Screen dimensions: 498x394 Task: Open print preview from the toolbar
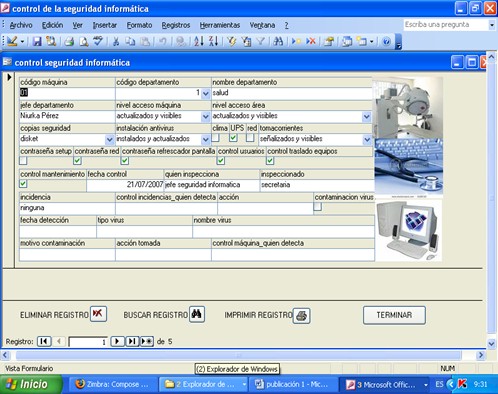[x=83, y=41]
